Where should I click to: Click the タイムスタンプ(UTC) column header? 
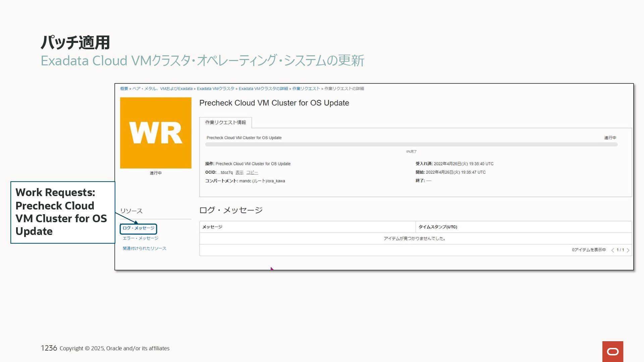(437, 227)
